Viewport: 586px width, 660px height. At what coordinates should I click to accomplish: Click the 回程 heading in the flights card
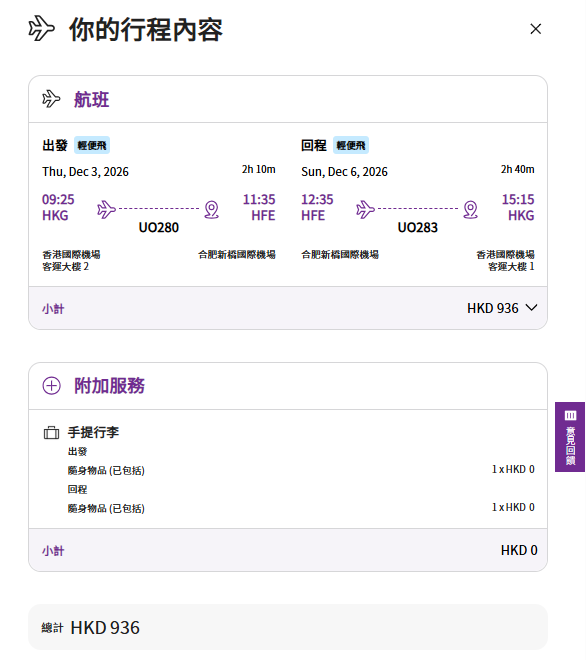[x=314, y=146]
